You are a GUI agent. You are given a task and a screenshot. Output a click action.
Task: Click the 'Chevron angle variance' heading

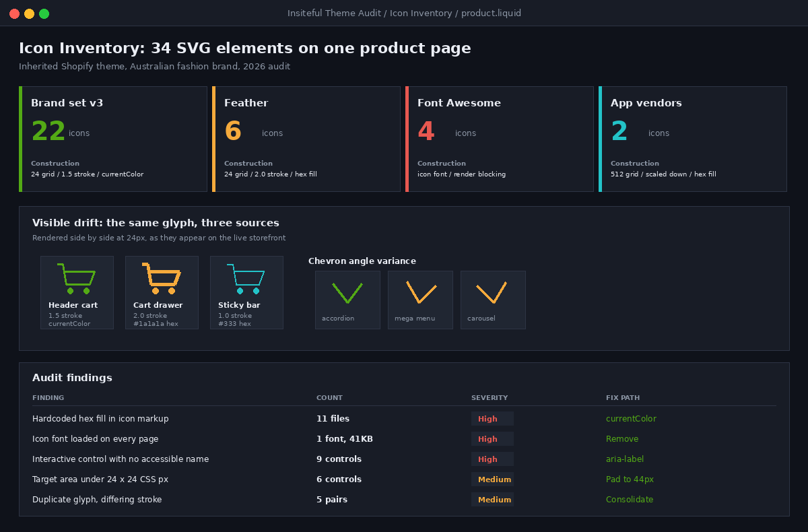tap(362, 261)
